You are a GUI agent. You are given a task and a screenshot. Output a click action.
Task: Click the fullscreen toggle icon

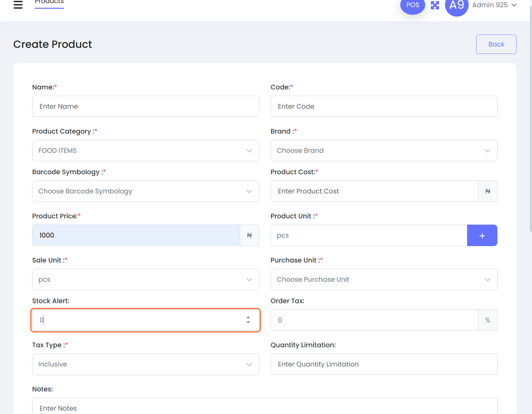[435, 5]
